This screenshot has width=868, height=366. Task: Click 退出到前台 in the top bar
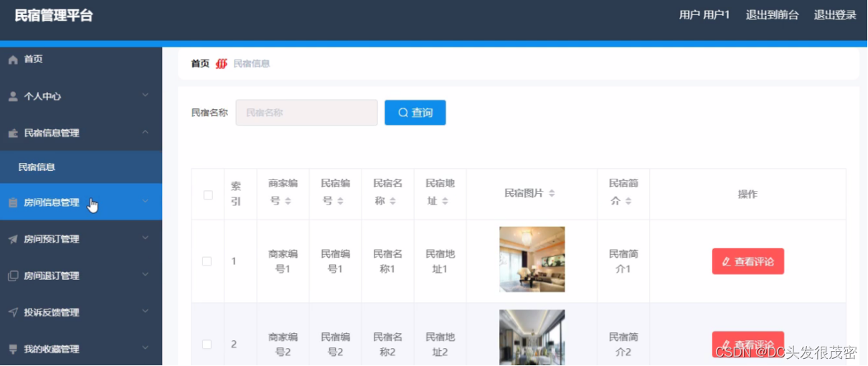pos(772,15)
